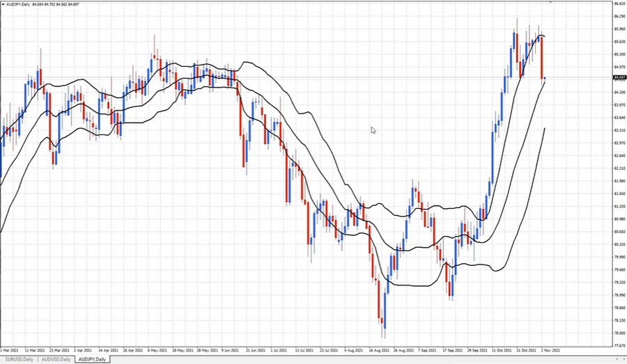This screenshot has width=627, height=364.
Task: Click 78.000 on the price axis
Action: 619,333
